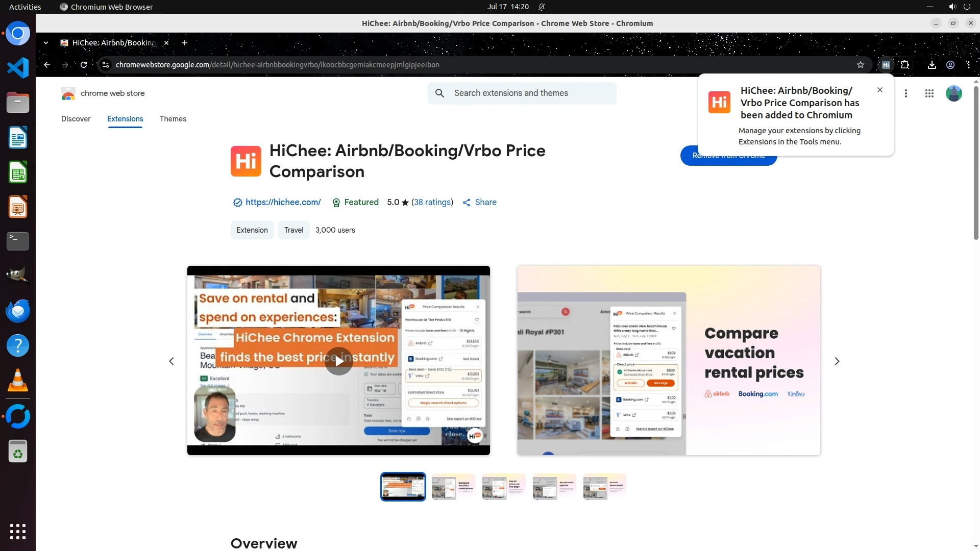980x551 pixels.
Task: Reload the page
Action: pos(84,65)
